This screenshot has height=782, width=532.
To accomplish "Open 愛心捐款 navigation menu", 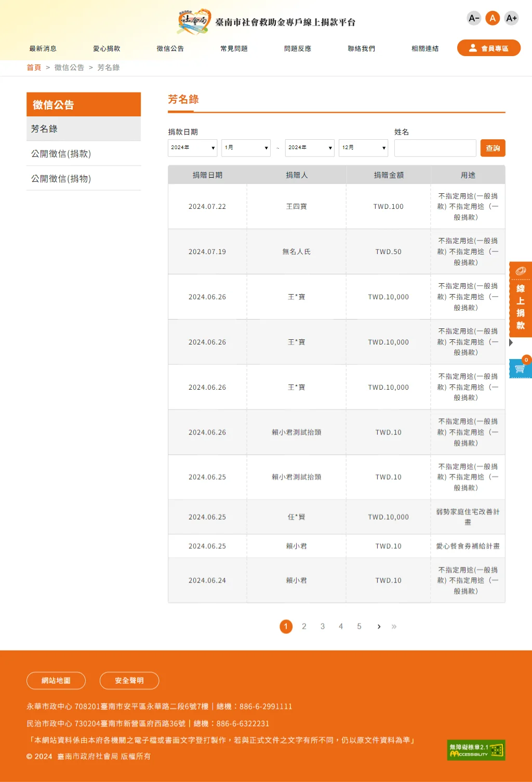I will click(x=107, y=48).
